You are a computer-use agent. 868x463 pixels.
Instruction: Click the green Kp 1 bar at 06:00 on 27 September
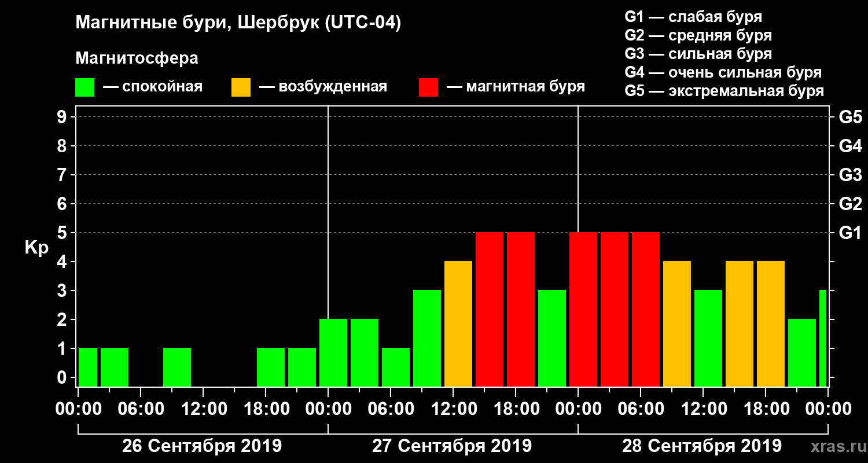(396, 368)
